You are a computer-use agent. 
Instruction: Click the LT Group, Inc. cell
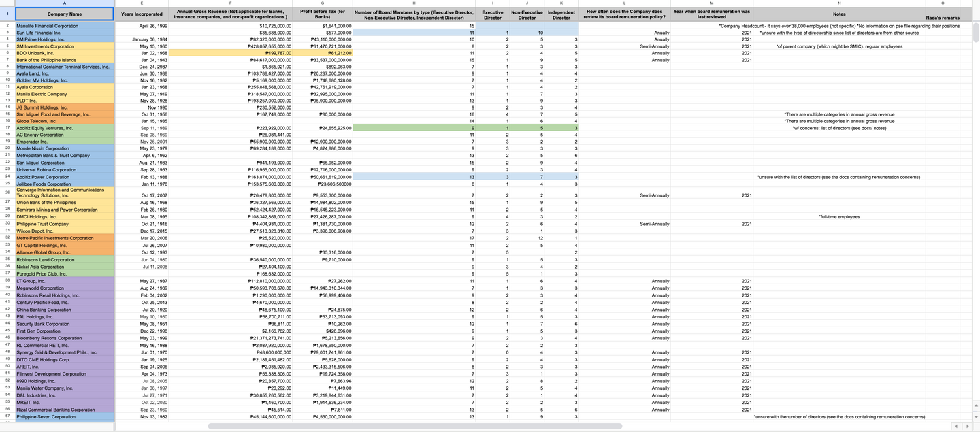pyautogui.click(x=64, y=281)
